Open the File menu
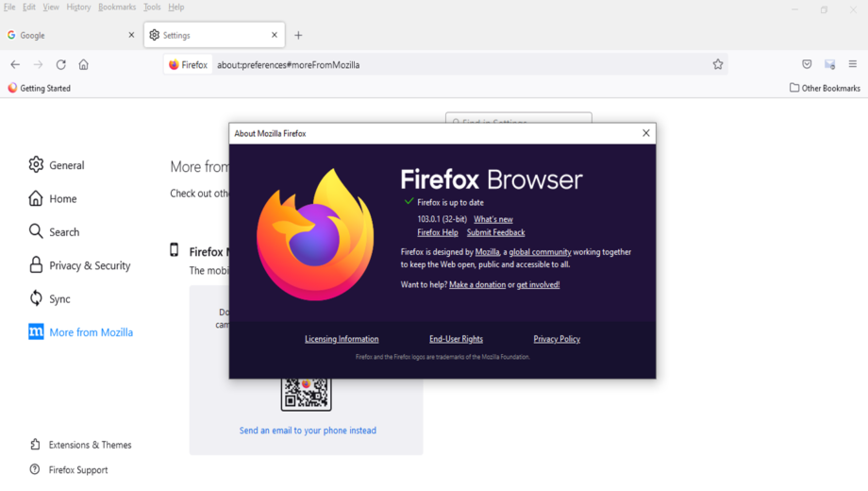This screenshot has width=868, height=491. pyautogui.click(x=9, y=8)
